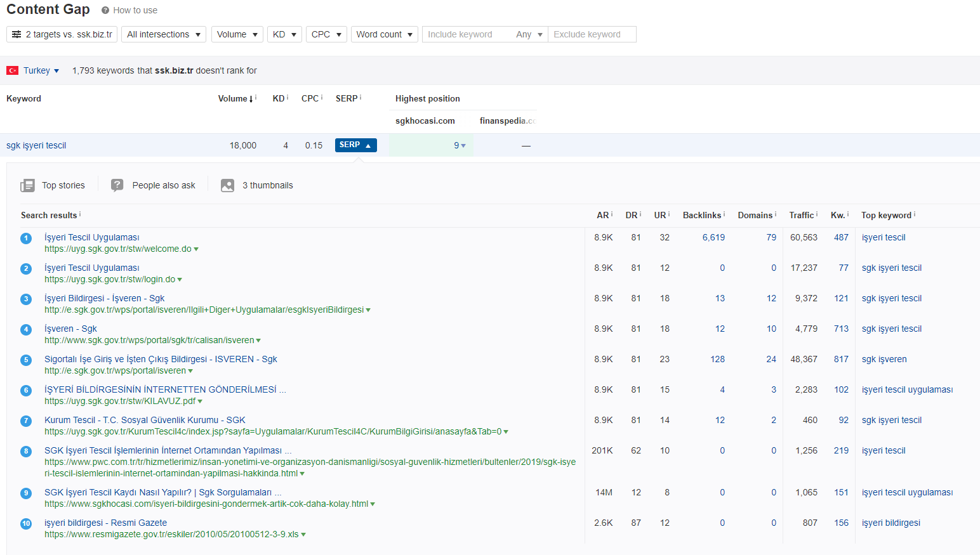Image resolution: width=980 pixels, height=555 pixels.
Task: Expand position 9 dropdown for sgkhocasi.com
Action: pyautogui.click(x=460, y=145)
